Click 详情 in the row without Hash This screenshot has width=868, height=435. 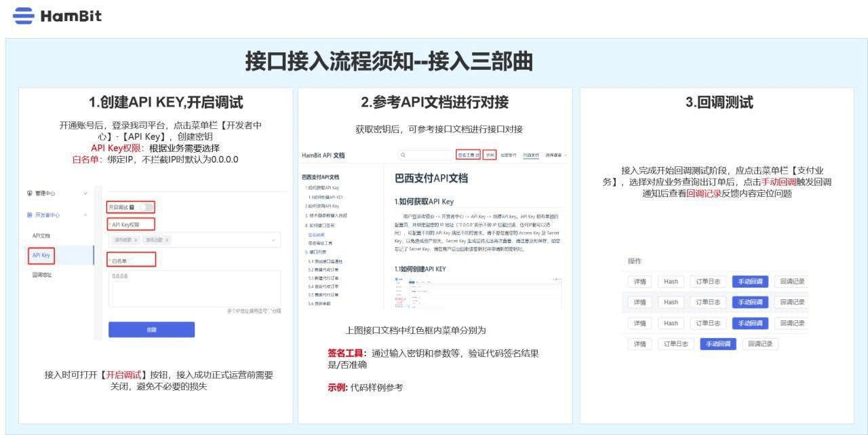639,344
